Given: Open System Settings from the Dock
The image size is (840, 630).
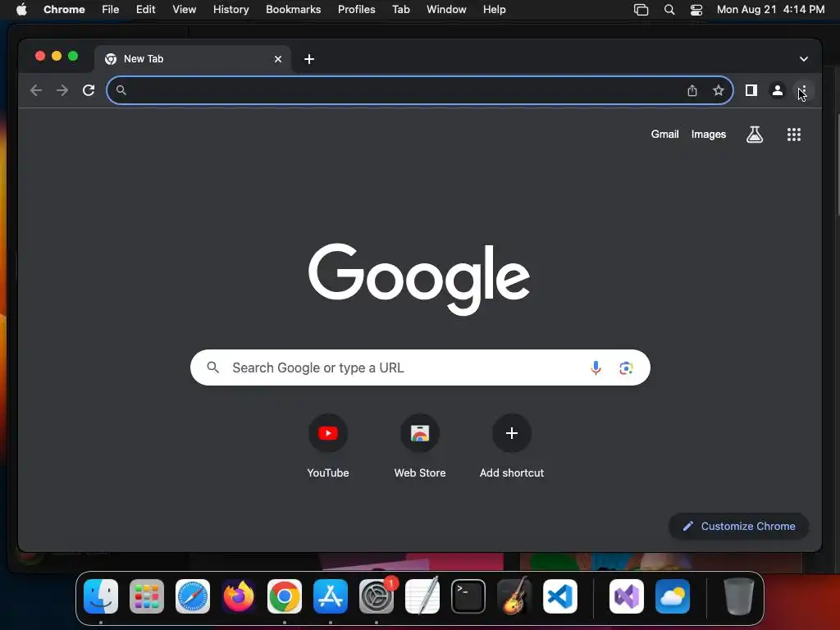Looking at the screenshot, I should [377, 596].
